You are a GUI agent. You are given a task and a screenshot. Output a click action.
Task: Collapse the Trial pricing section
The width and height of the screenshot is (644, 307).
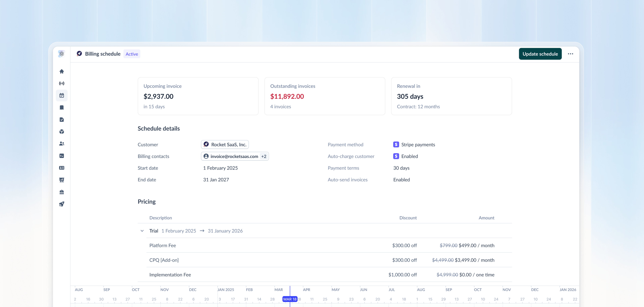click(142, 231)
